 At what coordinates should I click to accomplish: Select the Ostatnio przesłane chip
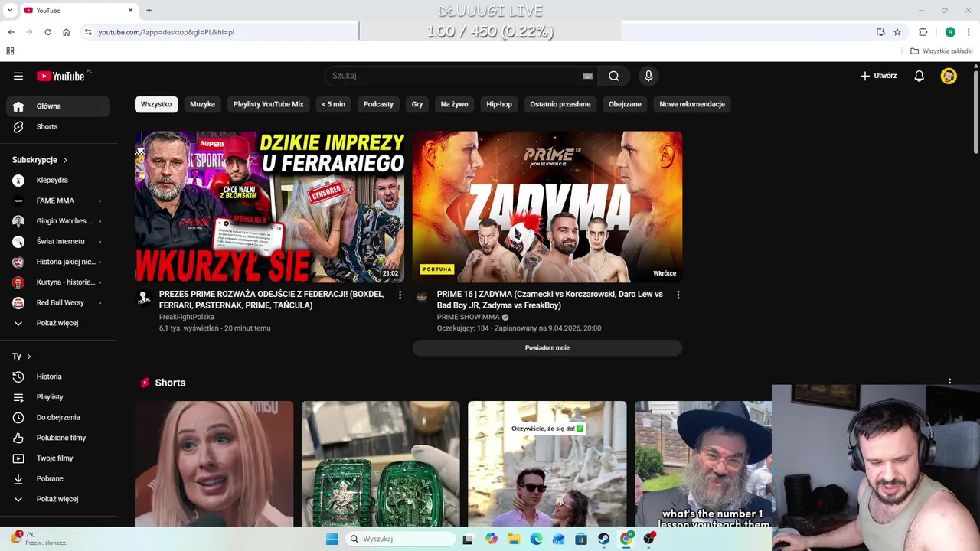click(560, 104)
